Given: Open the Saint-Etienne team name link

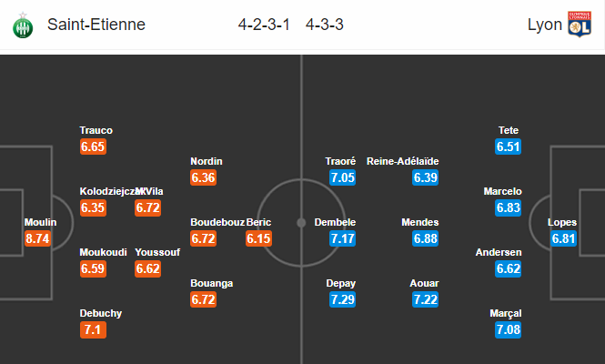Looking at the screenshot, I should coord(96,25).
